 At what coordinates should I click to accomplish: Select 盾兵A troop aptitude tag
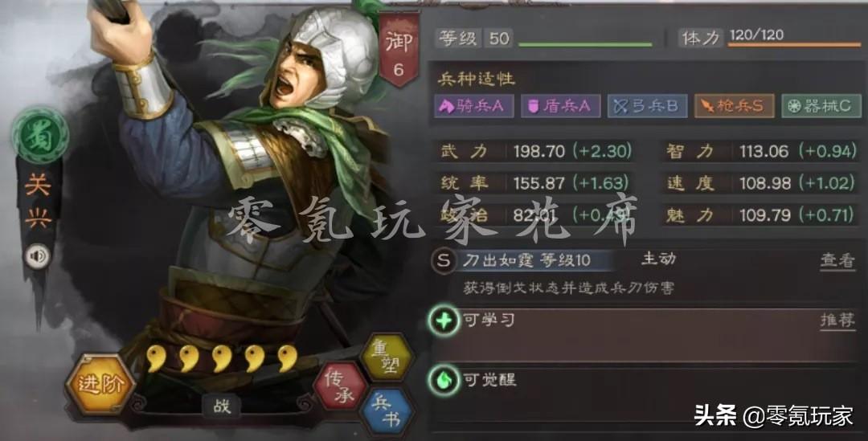click(561, 106)
